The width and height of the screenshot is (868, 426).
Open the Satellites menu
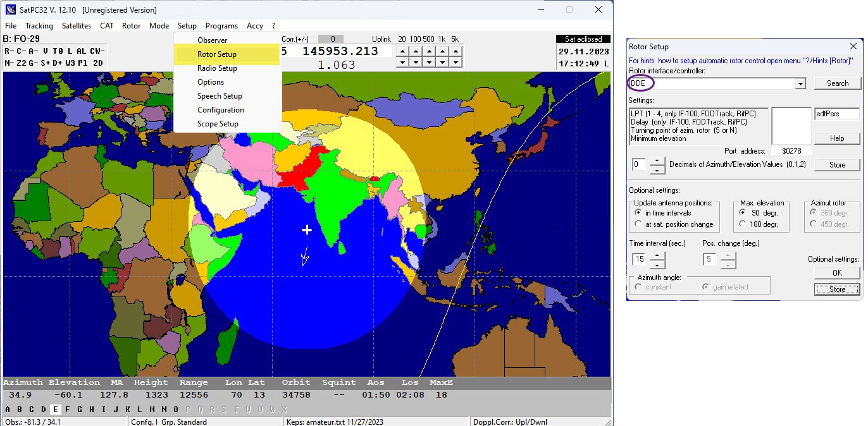click(x=77, y=26)
